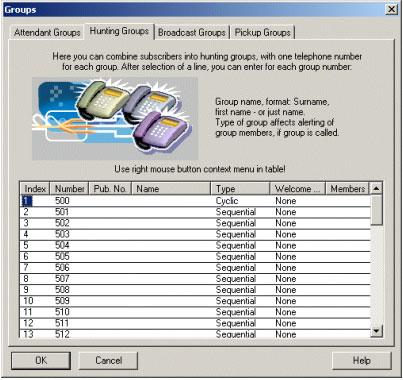Screen dimensions: 403x380
Task: Click the vertical scrollbar thumb
Action: coord(377,210)
